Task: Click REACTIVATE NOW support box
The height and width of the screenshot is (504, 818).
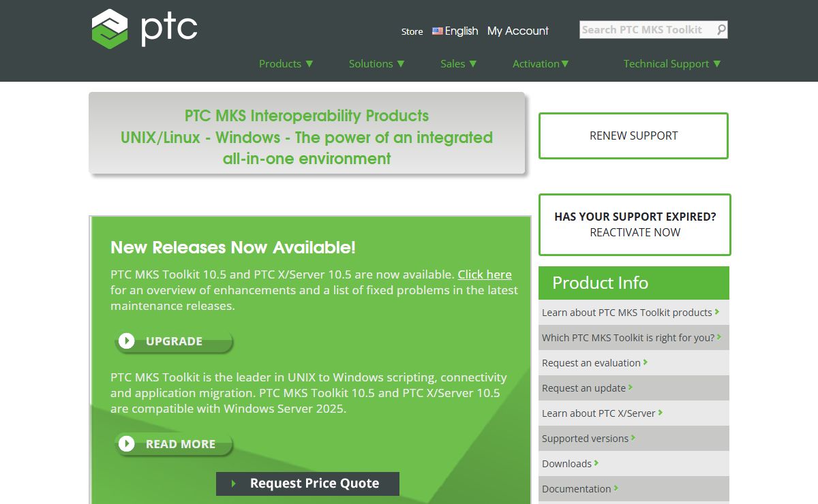Action: (635, 225)
